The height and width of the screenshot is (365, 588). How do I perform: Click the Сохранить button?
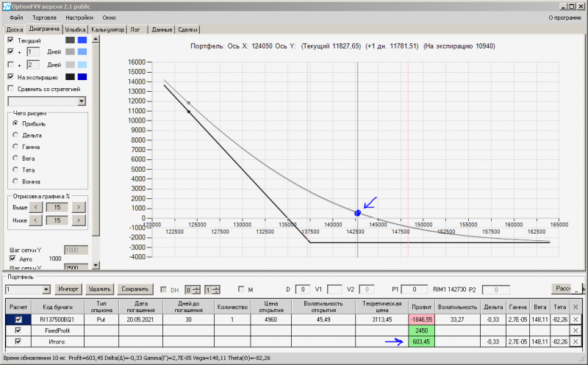point(135,289)
